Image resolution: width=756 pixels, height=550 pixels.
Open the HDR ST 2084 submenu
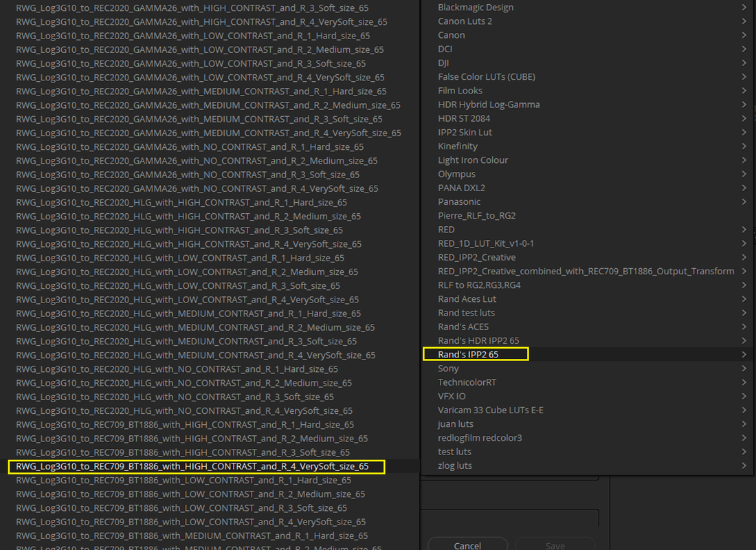click(x=587, y=118)
